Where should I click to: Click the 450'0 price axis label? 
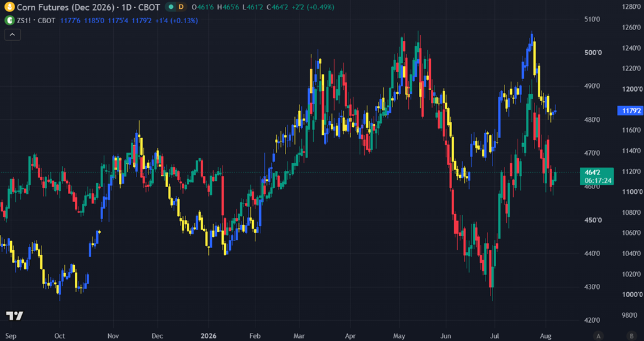pos(594,220)
